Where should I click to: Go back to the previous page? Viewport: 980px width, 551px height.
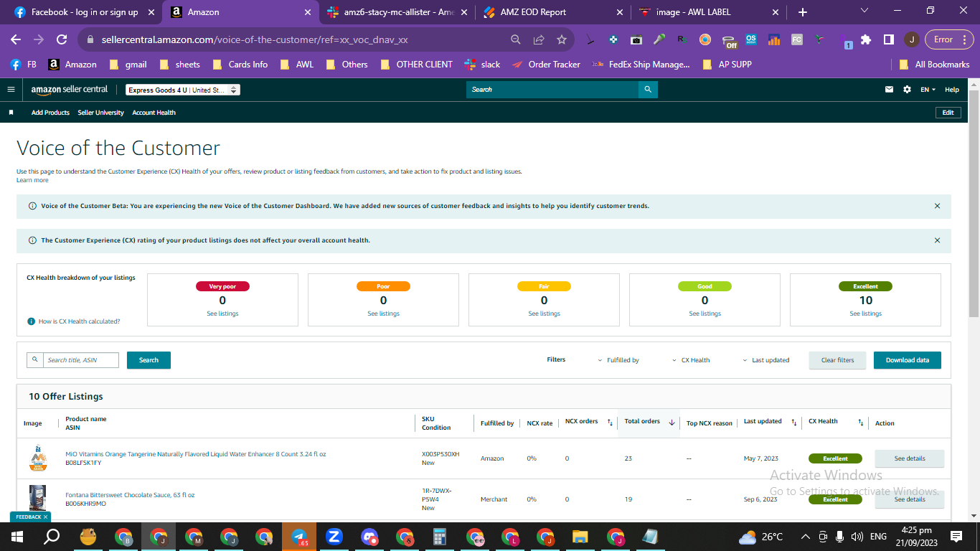pos(16,39)
